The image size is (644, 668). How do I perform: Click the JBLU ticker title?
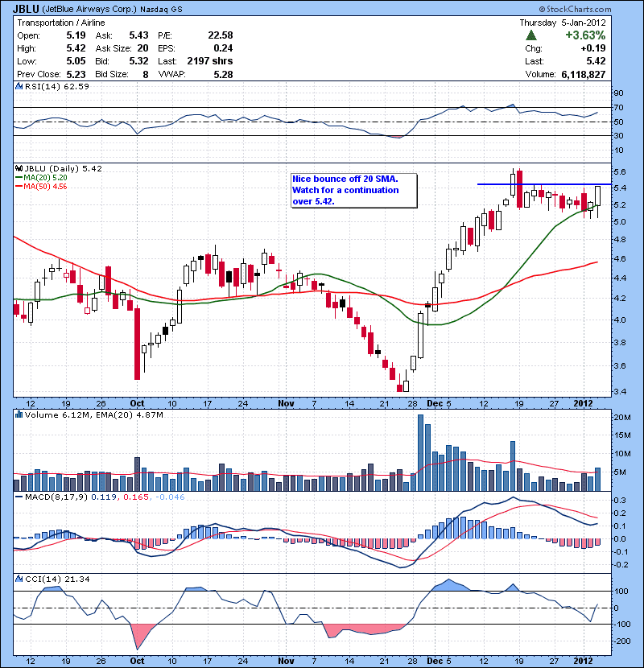click(x=26, y=9)
